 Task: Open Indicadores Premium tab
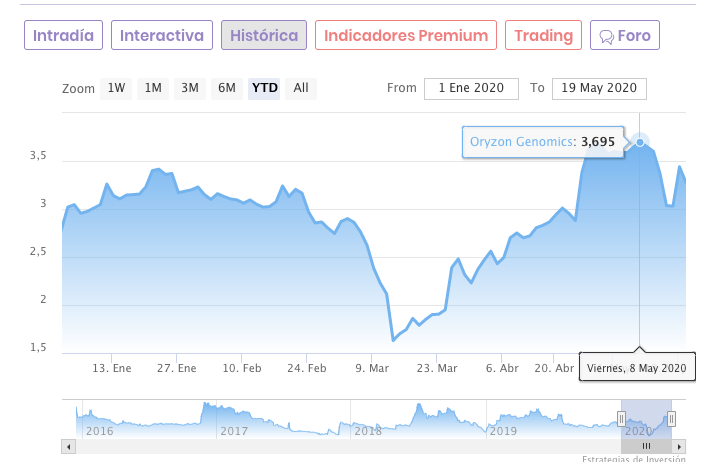[x=406, y=36]
